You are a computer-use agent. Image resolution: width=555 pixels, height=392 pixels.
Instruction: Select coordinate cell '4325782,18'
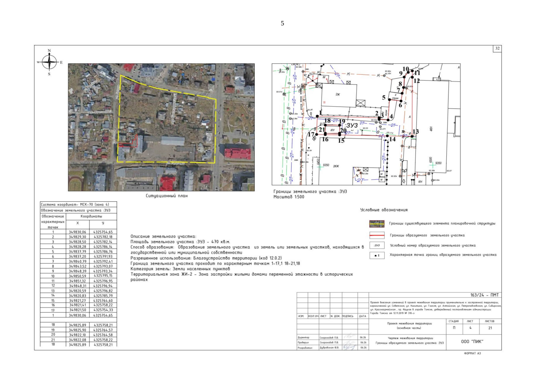103,237
